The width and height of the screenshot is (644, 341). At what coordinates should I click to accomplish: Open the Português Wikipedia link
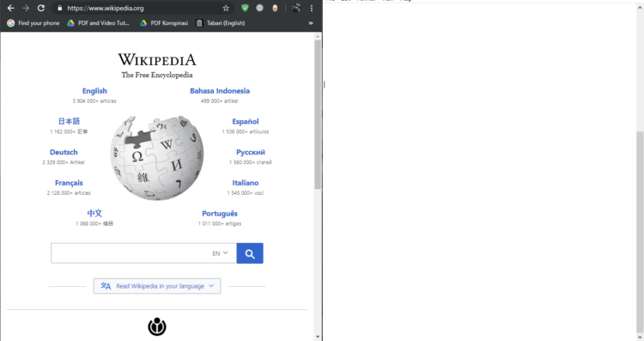click(x=220, y=214)
